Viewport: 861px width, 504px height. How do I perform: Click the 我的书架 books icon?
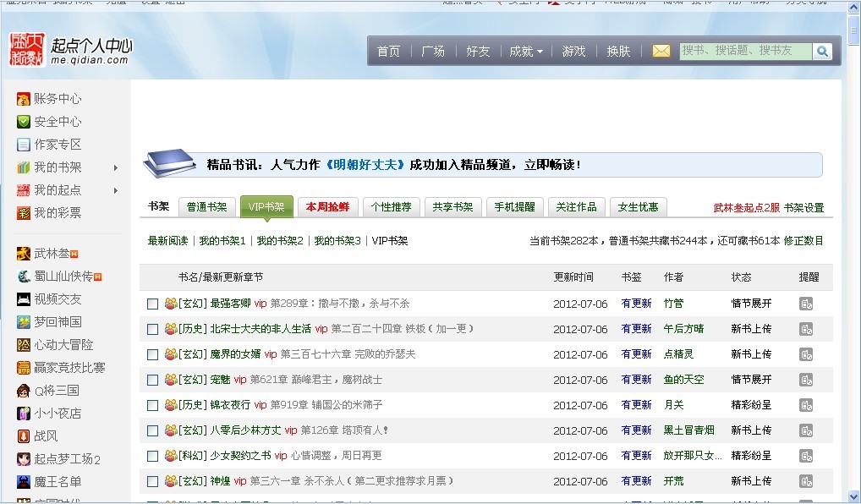click(23, 167)
